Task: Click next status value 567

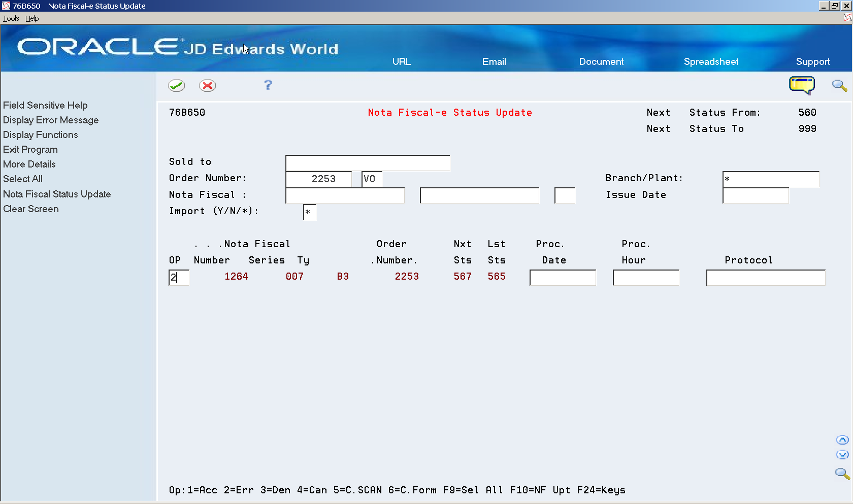Action: click(x=463, y=277)
